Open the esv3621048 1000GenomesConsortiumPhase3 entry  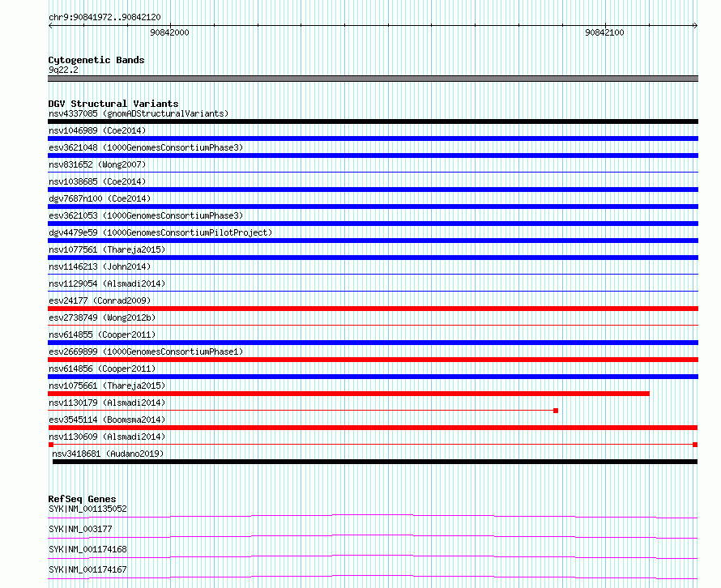tap(146, 147)
